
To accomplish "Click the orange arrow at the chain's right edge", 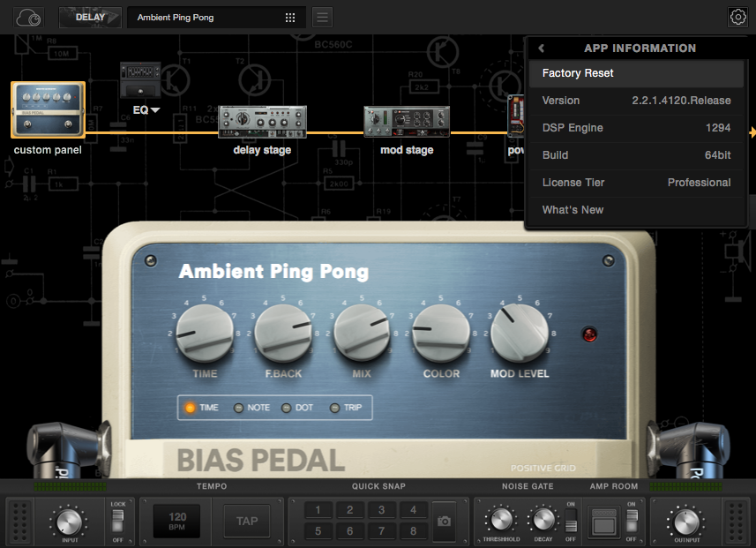I will 752,132.
